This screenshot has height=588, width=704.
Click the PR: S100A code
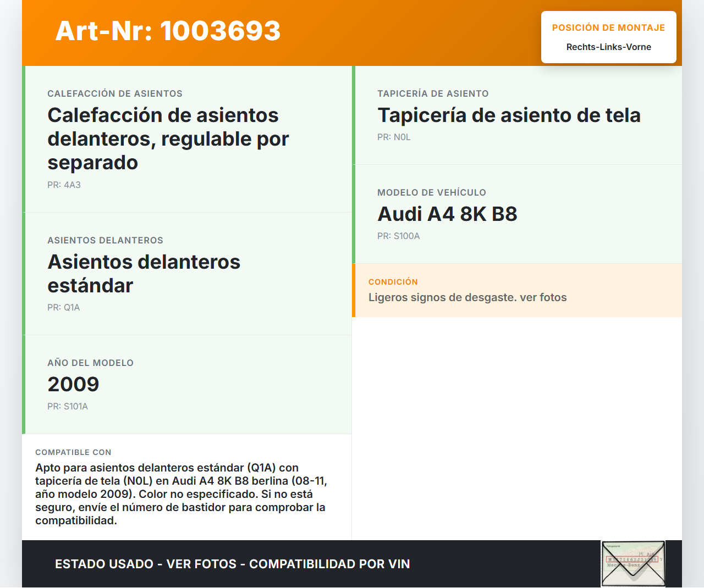pyautogui.click(x=398, y=236)
